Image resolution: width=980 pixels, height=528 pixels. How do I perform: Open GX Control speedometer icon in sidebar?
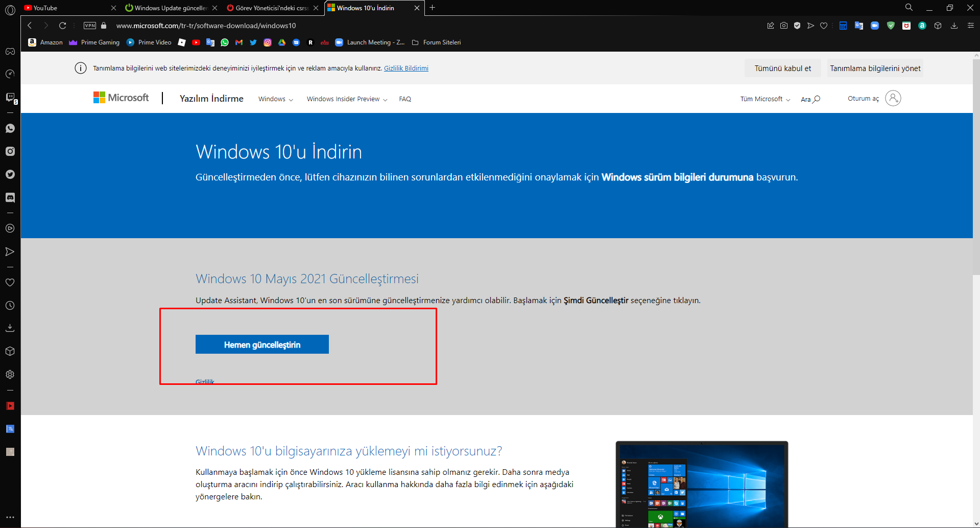coord(10,74)
